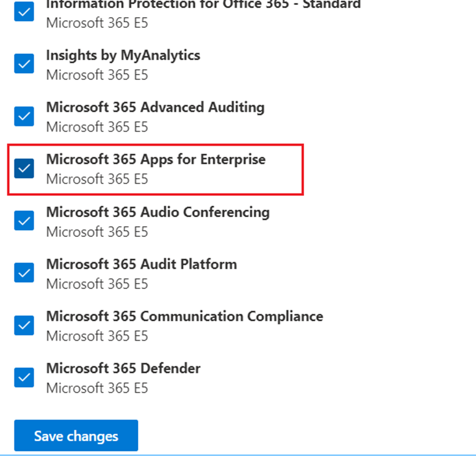Uncheck the Microsoft 365 Communication Compliance checkbox

(x=24, y=325)
